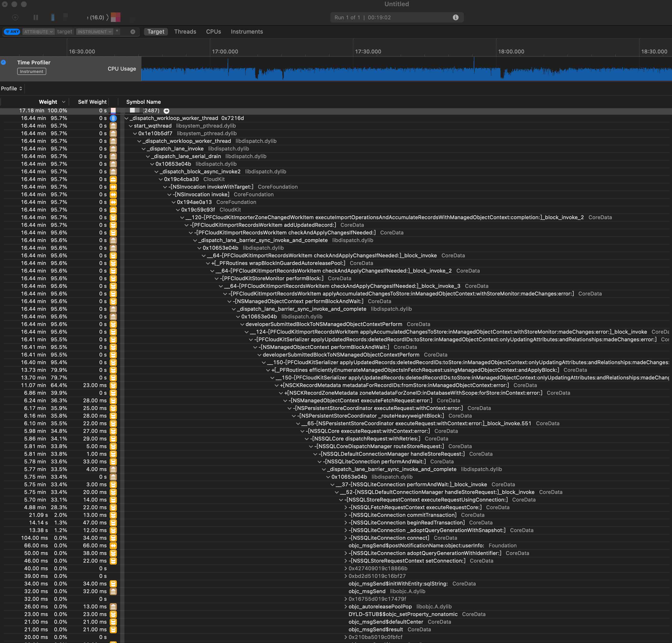Clear the track filter field
The height and width of the screenshot is (643, 672).
coord(133,31)
